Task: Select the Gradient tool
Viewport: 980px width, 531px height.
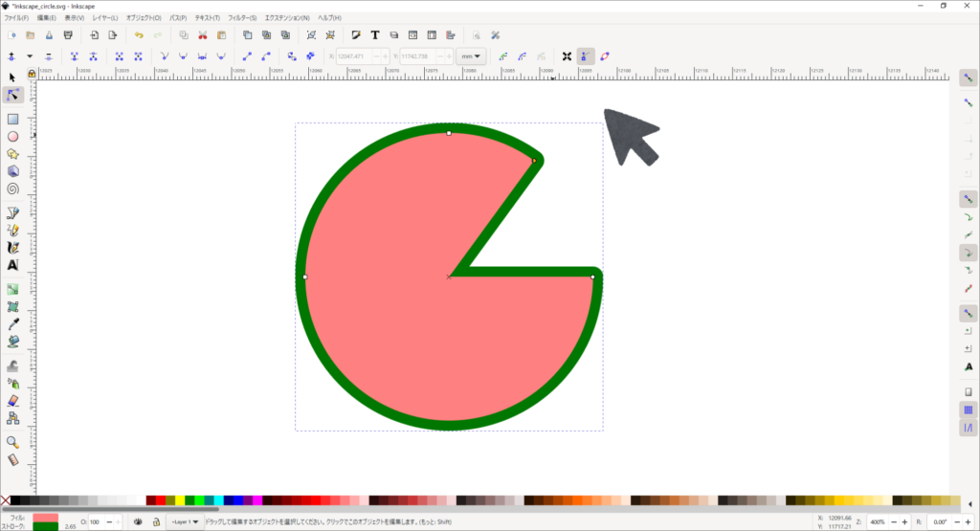Action: 12,289
